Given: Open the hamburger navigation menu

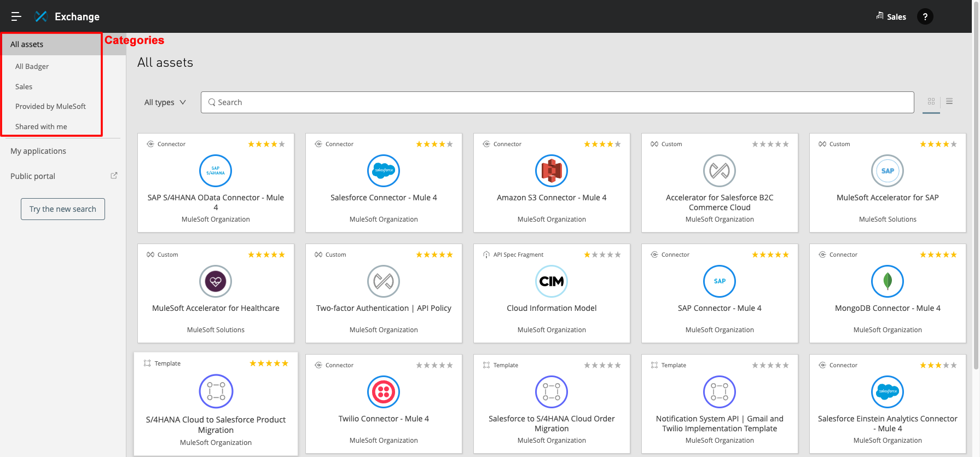Looking at the screenshot, I should coord(16,16).
